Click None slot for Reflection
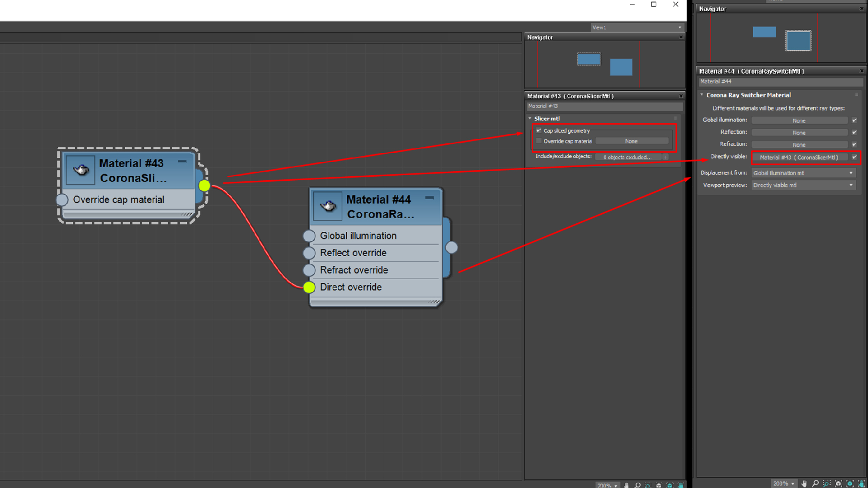Screen dimensions: 868x488 click(799, 132)
